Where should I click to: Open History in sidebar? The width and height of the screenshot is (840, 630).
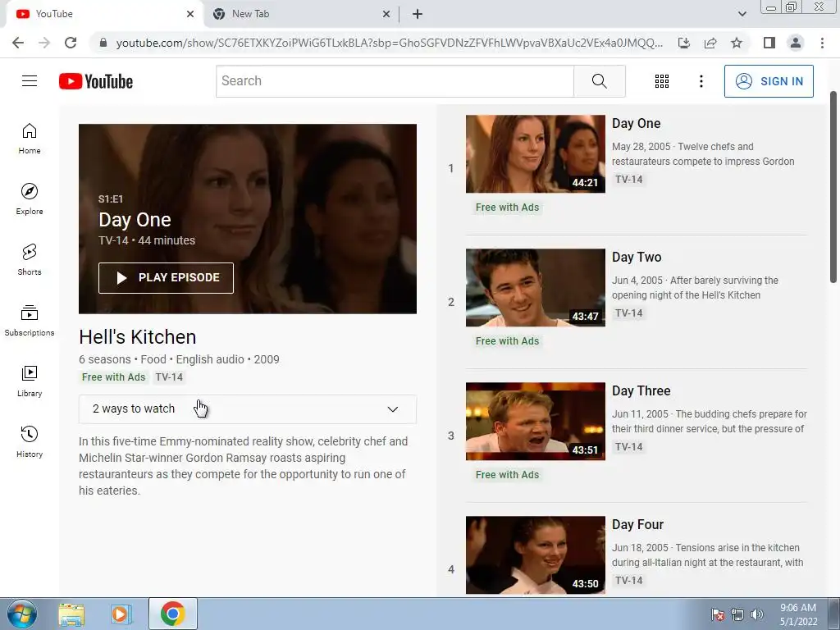(x=30, y=441)
